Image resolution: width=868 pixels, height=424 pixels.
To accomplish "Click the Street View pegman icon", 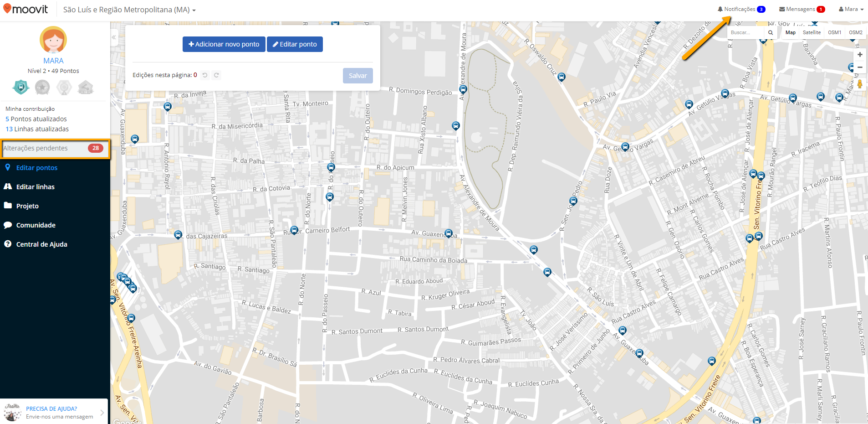I will tap(860, 84).
